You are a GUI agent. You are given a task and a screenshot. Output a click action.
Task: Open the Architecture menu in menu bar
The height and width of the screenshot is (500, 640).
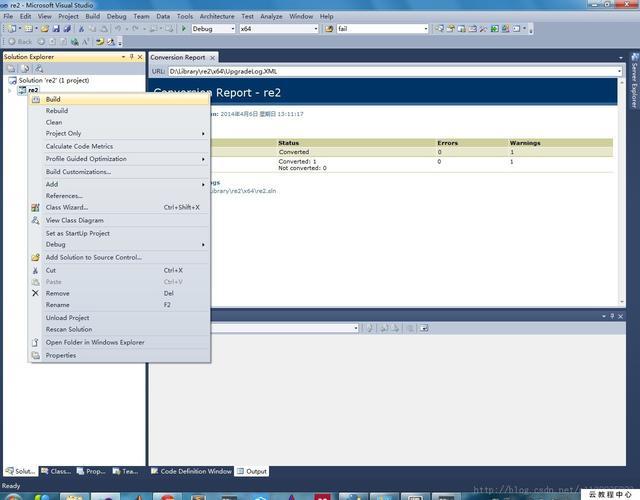pyautogui.click(x=217, y=16)
